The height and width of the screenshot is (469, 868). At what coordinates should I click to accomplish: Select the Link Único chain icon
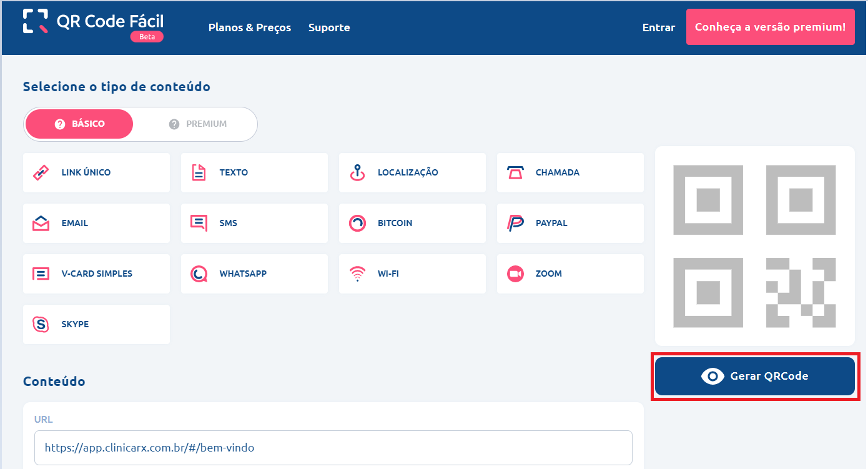tap(41, 173)
